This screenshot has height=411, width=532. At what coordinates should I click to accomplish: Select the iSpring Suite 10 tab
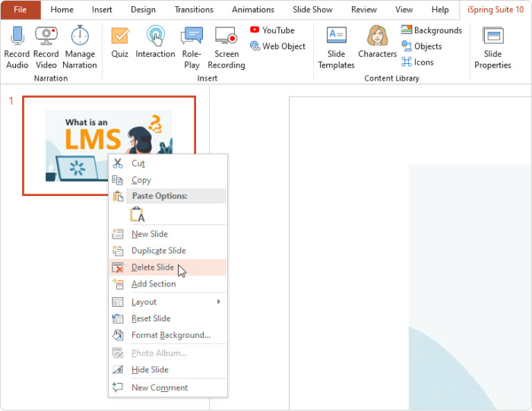[496, 9]
